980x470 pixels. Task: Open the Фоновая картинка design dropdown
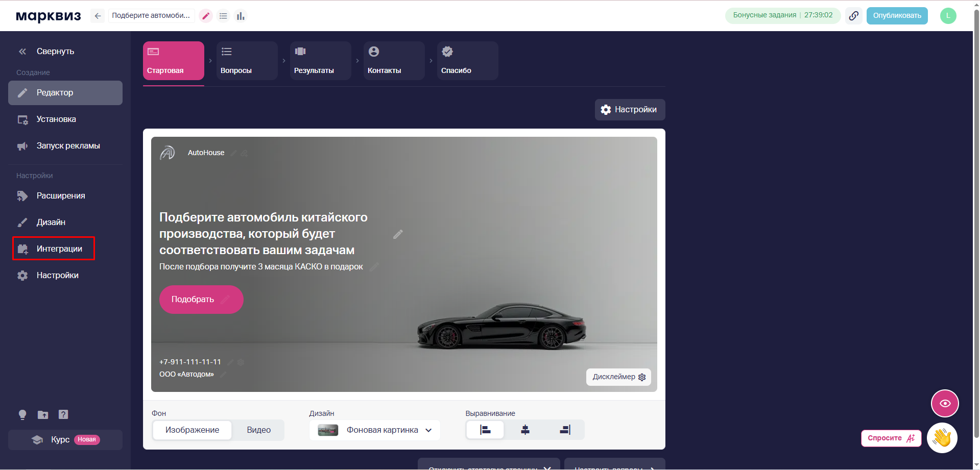[375, 430]
